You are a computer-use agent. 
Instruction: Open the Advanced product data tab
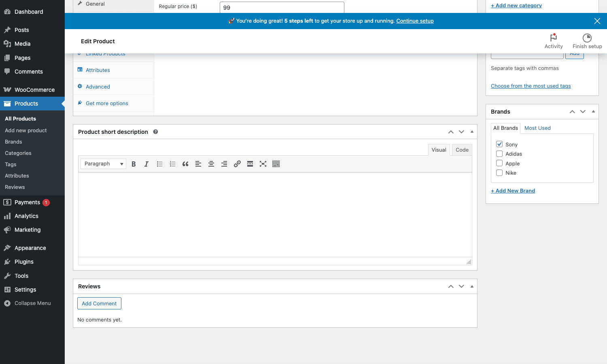(114, 87)
